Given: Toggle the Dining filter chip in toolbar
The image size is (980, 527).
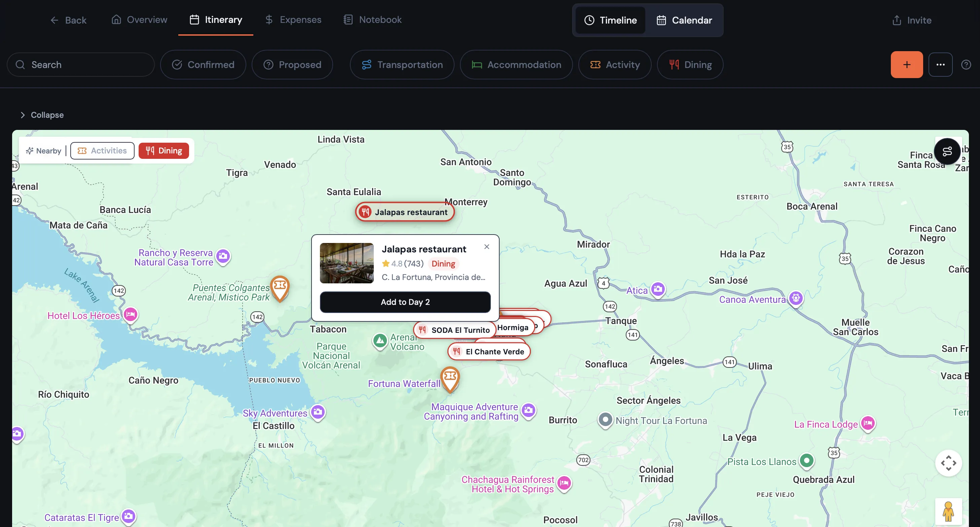Looking at the screenshot, I should coord(690,65).
